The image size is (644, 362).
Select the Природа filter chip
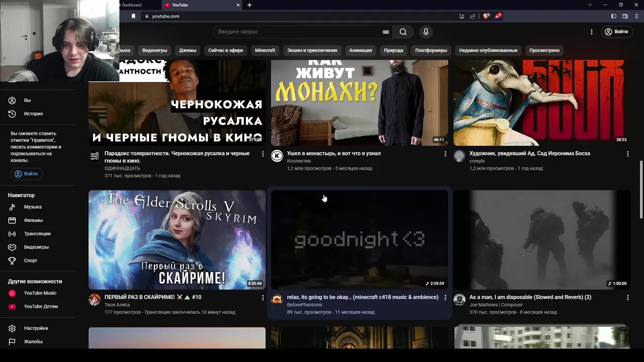pyautogui.click(x=393, y=50)
